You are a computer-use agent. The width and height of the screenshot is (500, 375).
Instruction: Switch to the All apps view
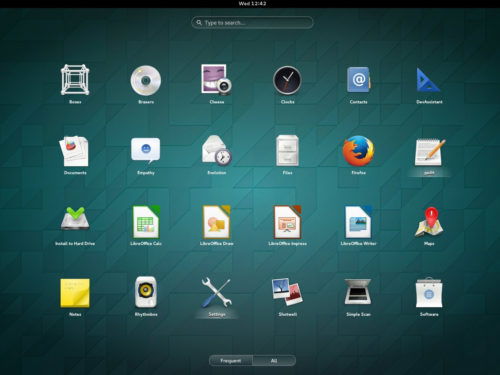(274, 361)
